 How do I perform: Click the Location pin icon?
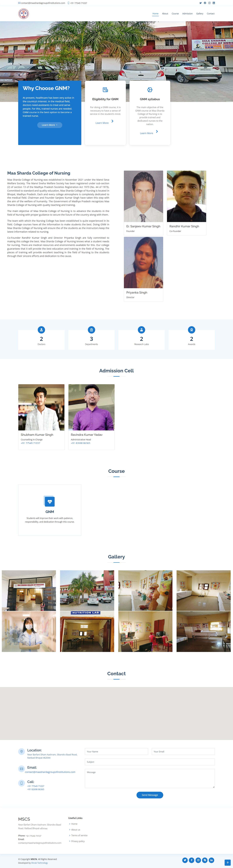pos(22,752)
